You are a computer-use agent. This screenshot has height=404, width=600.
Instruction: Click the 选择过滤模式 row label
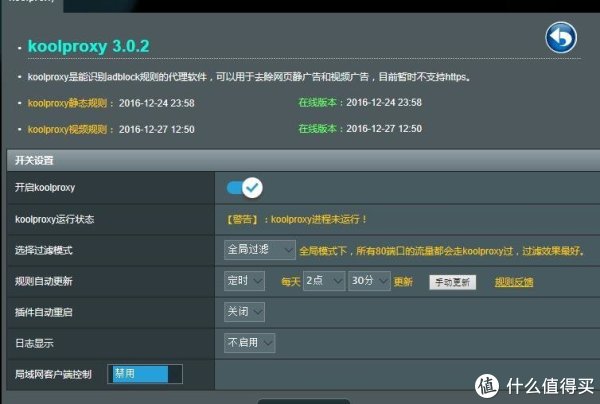click(44, 251)
